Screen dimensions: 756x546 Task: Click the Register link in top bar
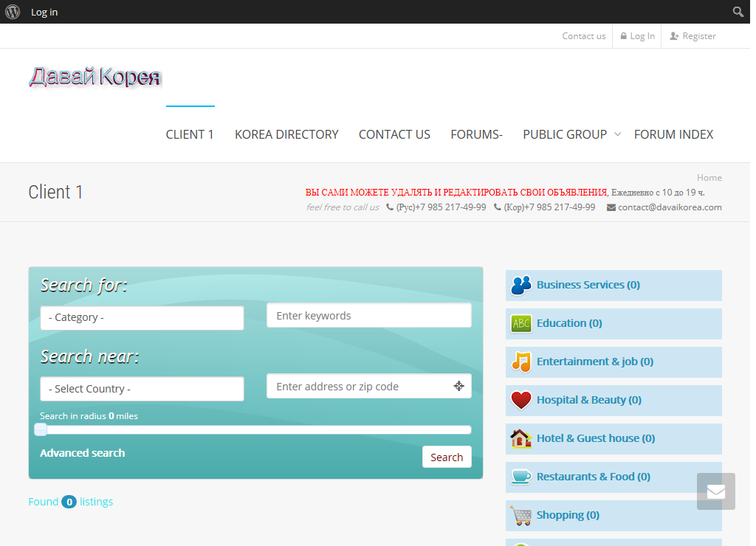693,36
